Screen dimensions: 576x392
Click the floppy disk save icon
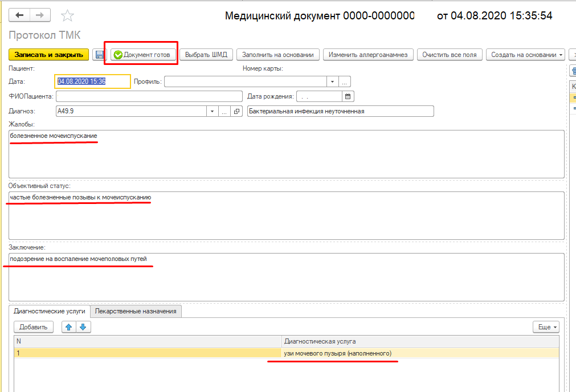pos(100,55)
